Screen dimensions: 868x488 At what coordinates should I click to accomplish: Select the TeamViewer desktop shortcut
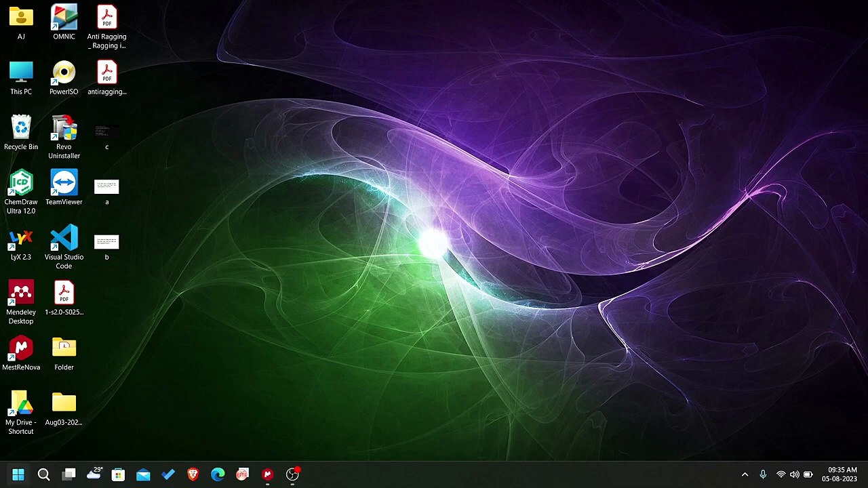point(64,182)
